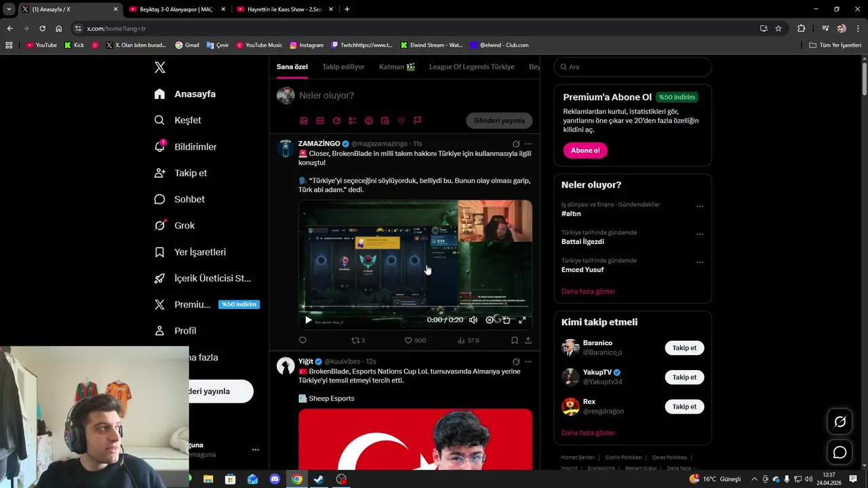Image resolution: width=868 pixels, height=488 pixels.
Task: Reload page in Chrome
Action: click(42, 28)
